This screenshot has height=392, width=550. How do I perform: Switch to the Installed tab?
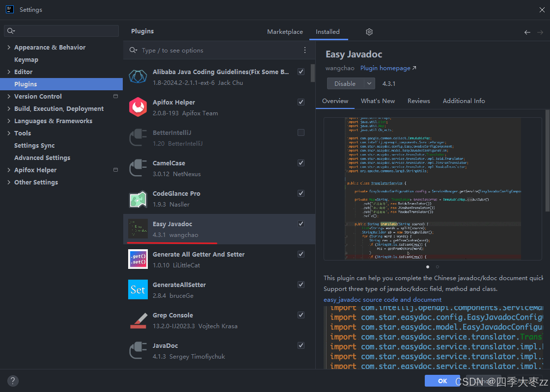pos(328,32)
